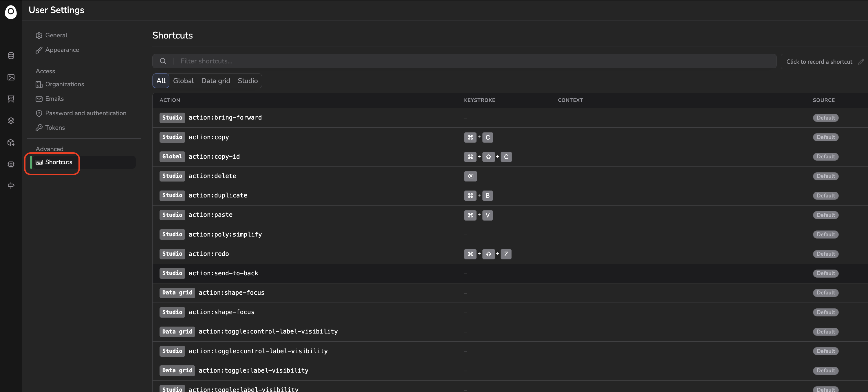Viewport: 868px width, 392px height.
Task: Click to record a shortcut box
Action: pos(824,61)
